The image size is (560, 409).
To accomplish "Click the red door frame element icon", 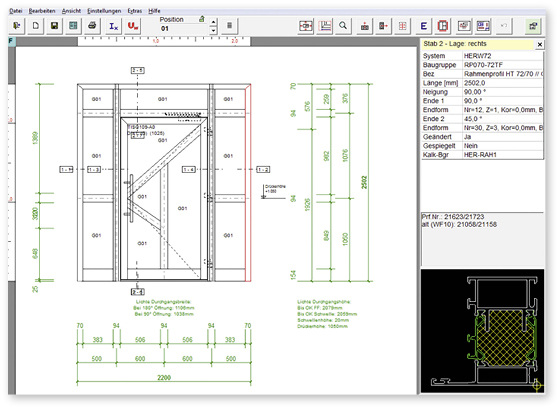I will click(x=442, y=26).
